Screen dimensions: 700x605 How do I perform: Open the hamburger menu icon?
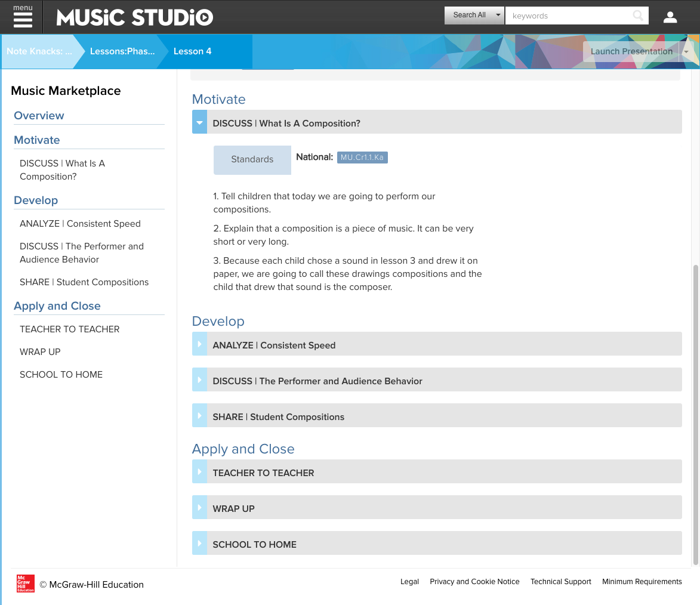pyautogui.click(x=23, y=17)
